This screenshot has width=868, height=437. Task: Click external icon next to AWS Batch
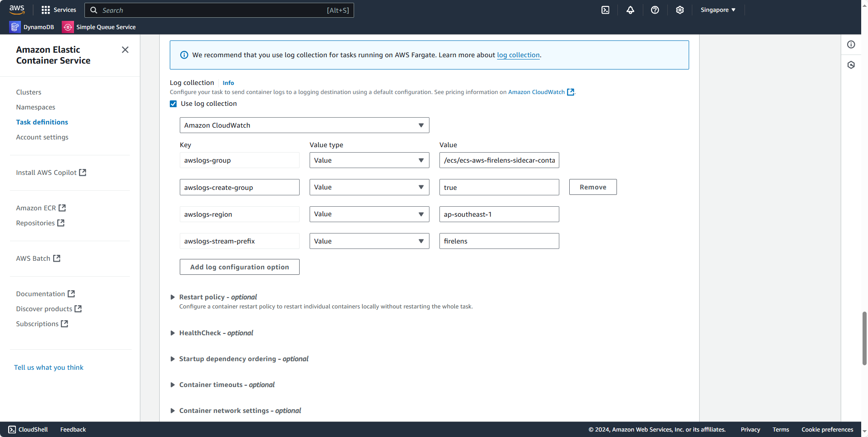(57, 258)
